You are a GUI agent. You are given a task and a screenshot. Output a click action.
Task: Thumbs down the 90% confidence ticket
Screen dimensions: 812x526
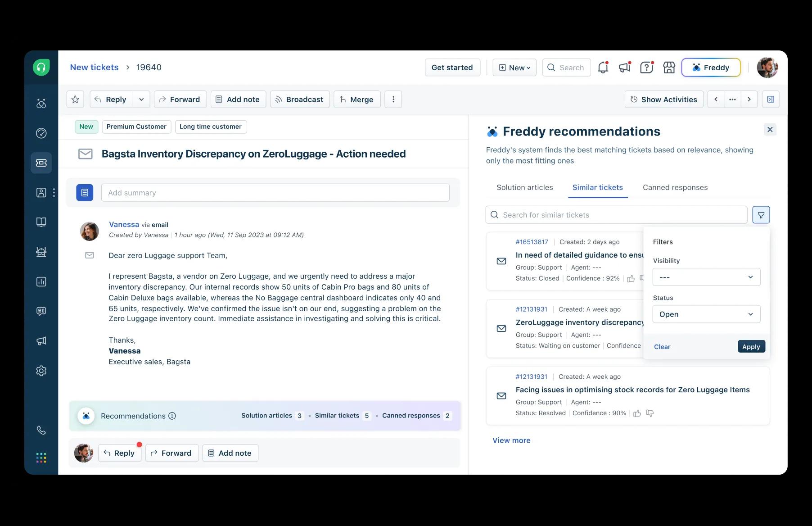tap(650, 413)
